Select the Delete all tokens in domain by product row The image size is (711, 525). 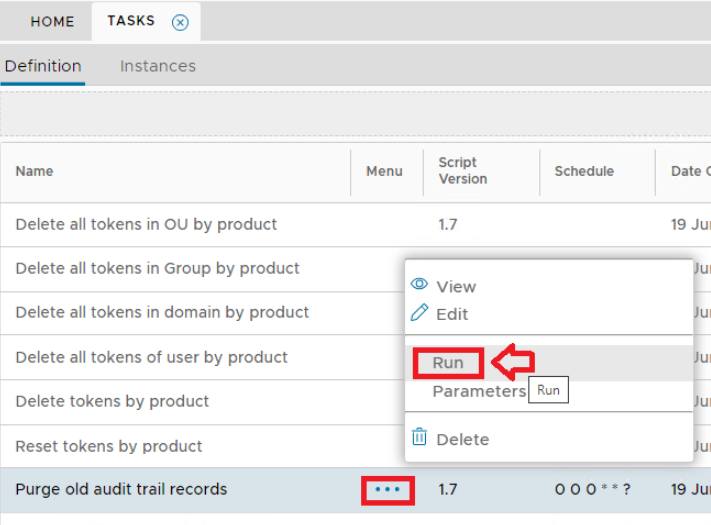click(162, 312)
